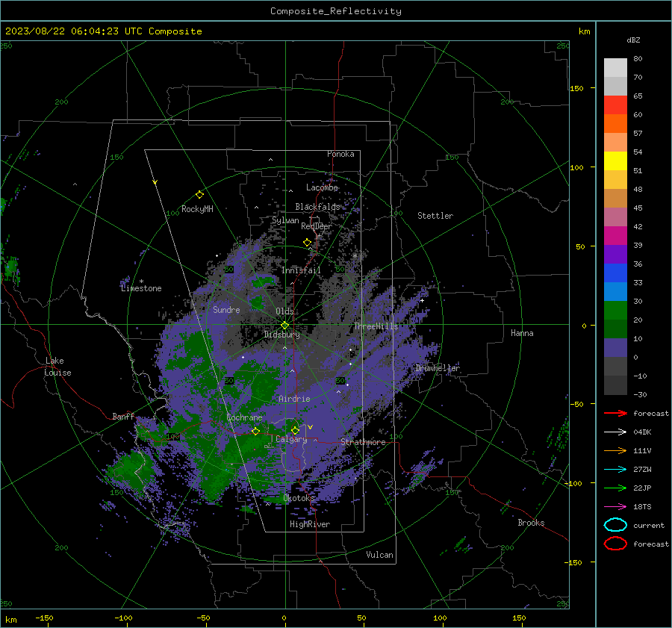672x628 pixels.
Task: Click the 18TS legend text
Action: (642, 507)
